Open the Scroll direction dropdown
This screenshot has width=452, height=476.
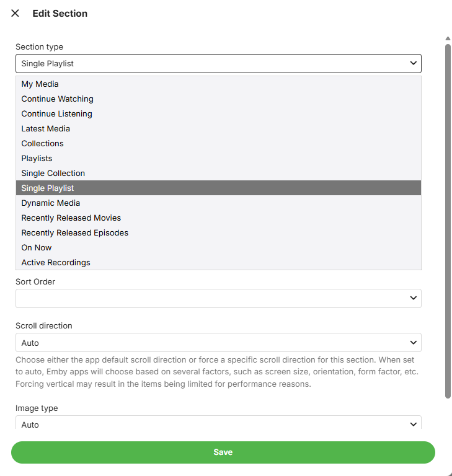click(x=218, y=343)
